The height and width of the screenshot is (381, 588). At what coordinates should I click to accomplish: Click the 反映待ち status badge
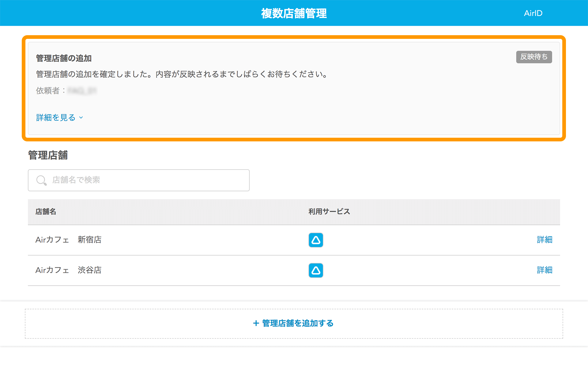point(534,57)
